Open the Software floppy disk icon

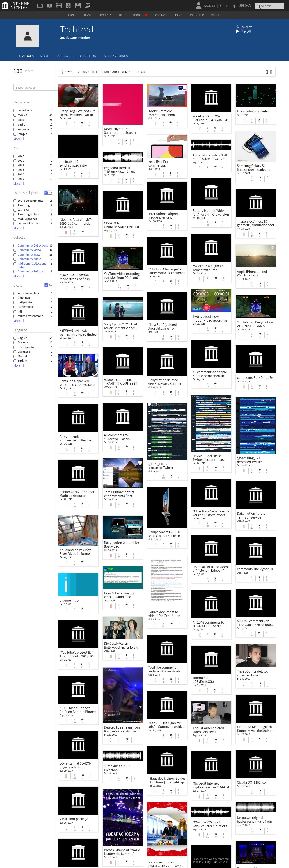pyautogui.click(x=78, y=6)
